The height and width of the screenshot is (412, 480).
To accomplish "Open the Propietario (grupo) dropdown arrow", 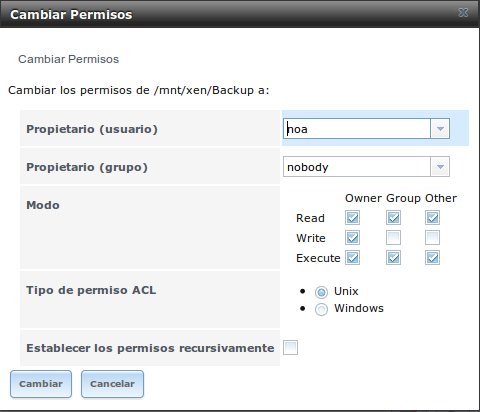I will pos(440,167).
